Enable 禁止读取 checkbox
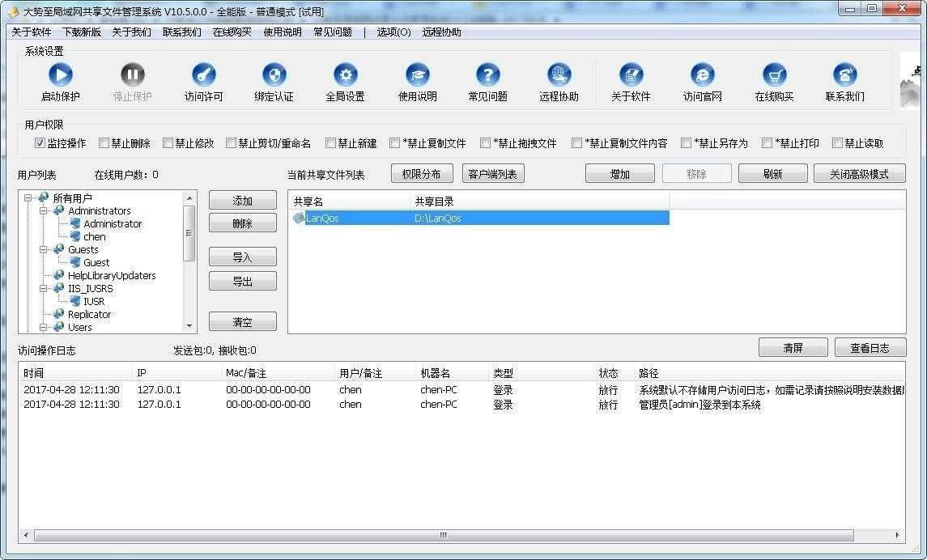The width and height of the screenshot is (927, 560). (837, 143)
